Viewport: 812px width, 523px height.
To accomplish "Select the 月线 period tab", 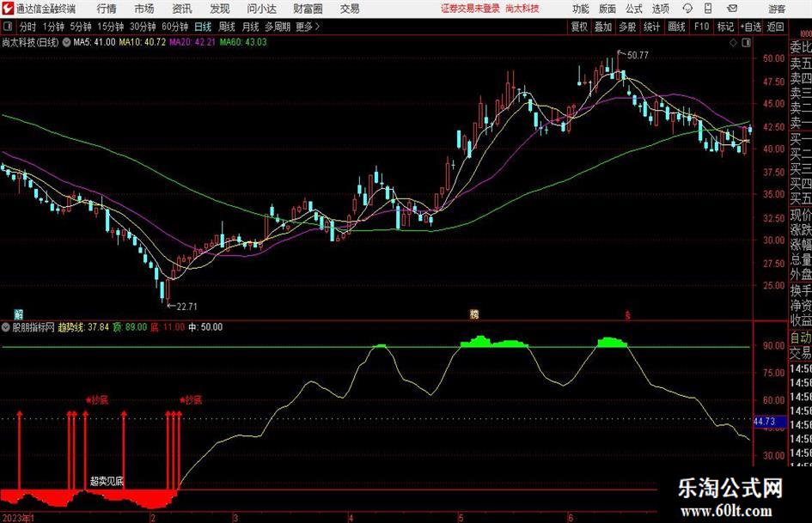I will coord(251,27).
